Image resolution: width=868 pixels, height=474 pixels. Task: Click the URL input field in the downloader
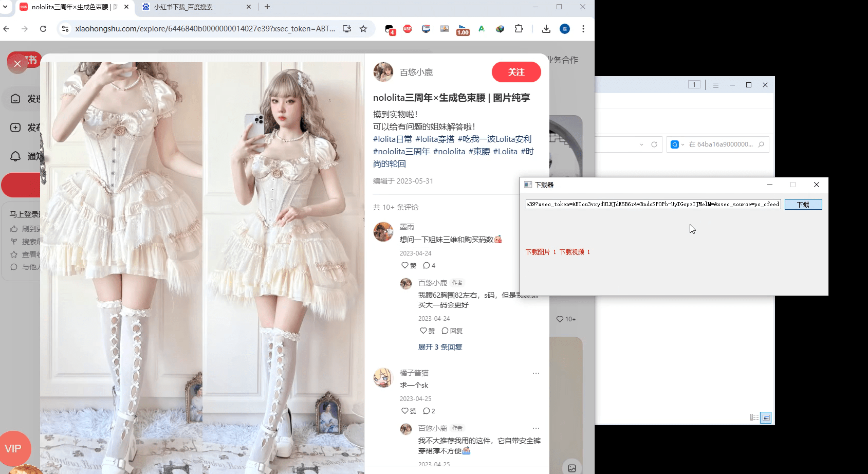(653, 204)
